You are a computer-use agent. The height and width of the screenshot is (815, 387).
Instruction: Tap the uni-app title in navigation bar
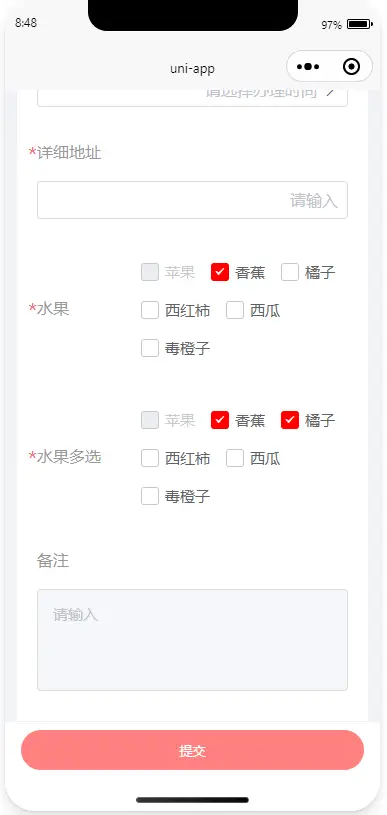coord(192,69)
